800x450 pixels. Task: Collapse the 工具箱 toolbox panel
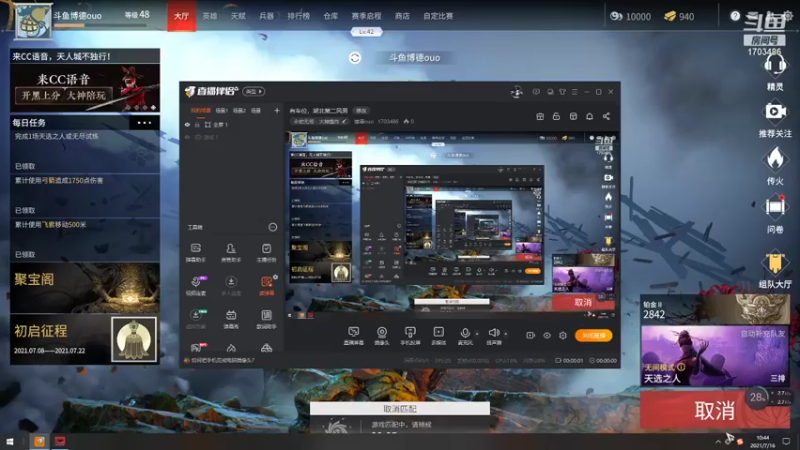(x=273, y=227)
